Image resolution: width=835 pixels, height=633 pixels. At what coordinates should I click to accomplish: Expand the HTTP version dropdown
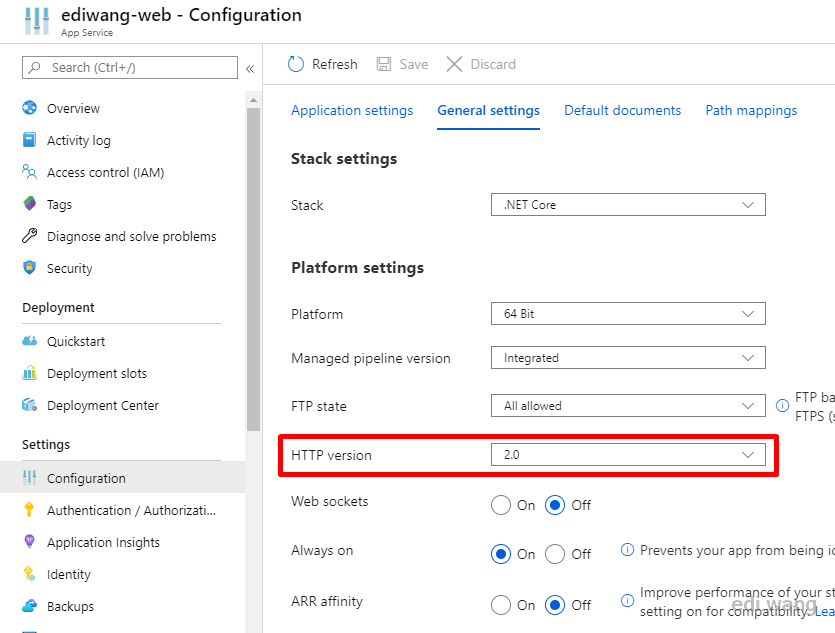[628, 455]
